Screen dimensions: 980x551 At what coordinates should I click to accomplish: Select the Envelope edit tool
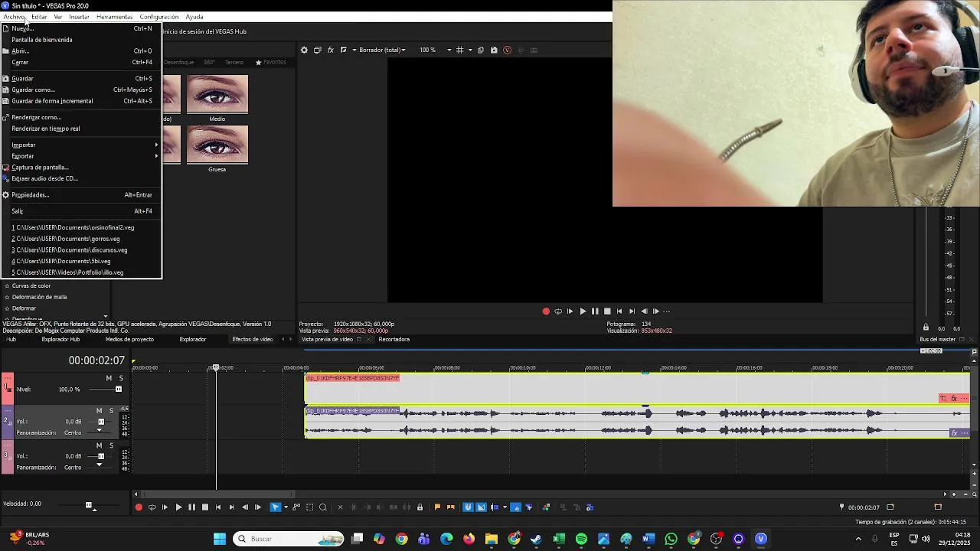click(x=296, y=507)
